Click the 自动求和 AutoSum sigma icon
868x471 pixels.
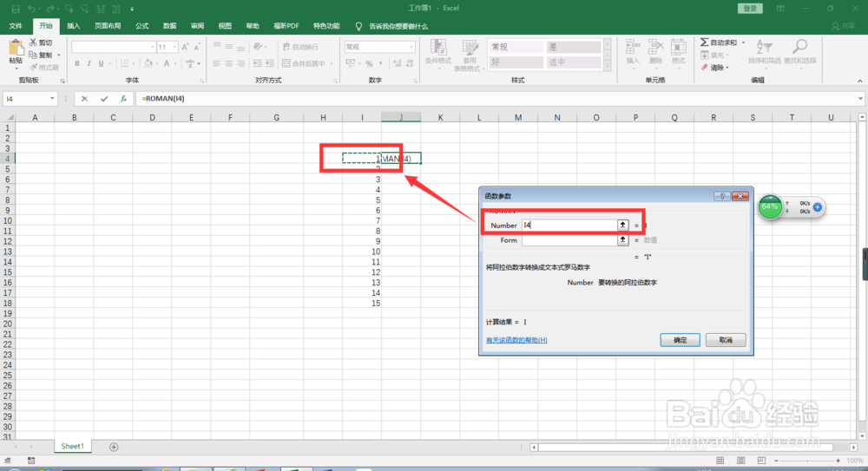[x=704, y=43]
